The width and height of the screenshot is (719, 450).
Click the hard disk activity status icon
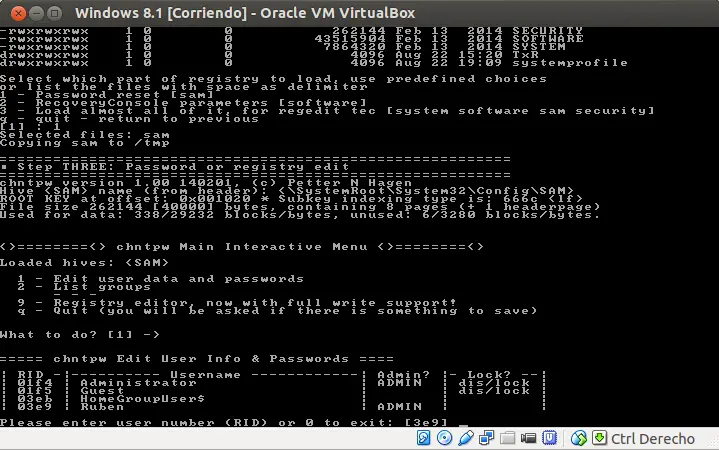[423, 438]
